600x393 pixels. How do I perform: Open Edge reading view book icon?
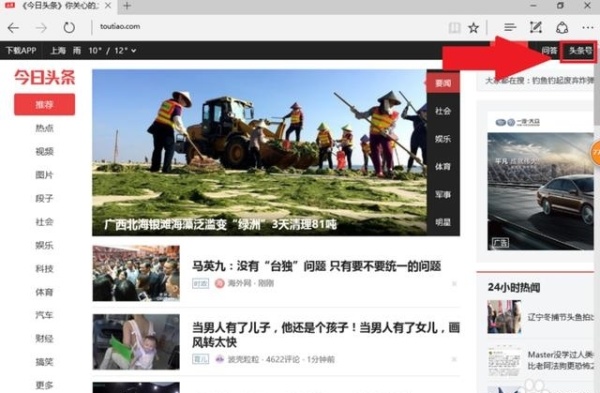point(454,28)
